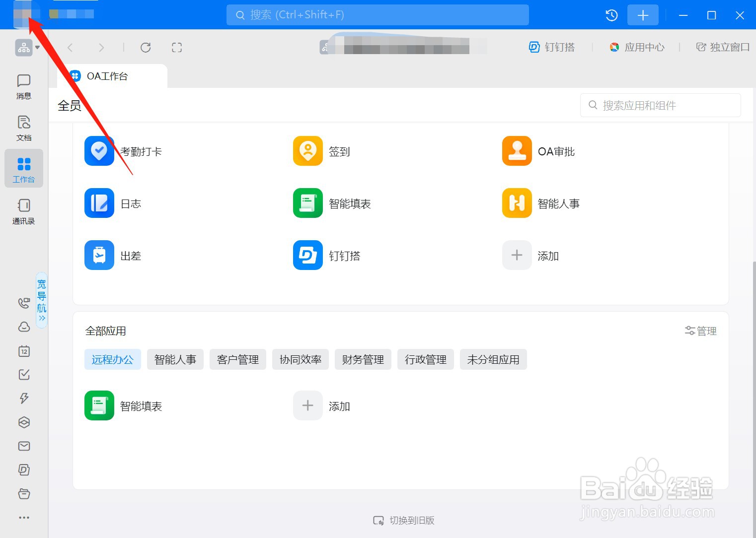Open the 智能人事 HR app icon

click(x=517, y=203)
